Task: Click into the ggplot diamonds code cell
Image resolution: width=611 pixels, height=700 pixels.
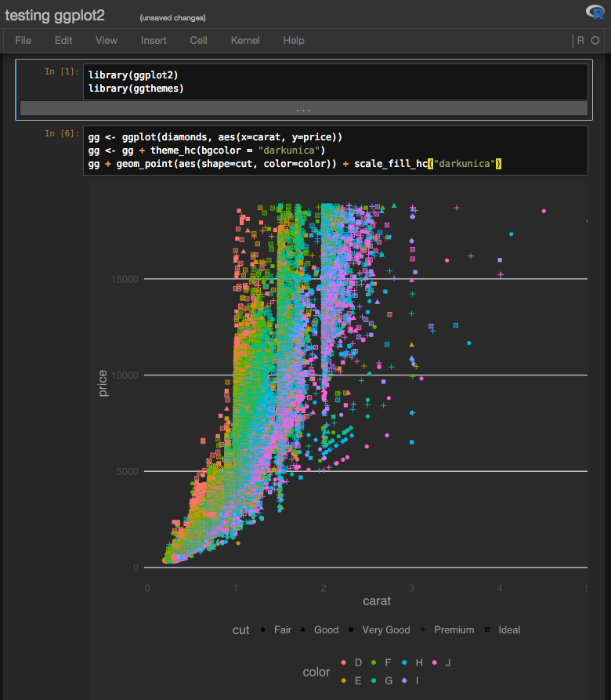Action: (x=335, y=151)
